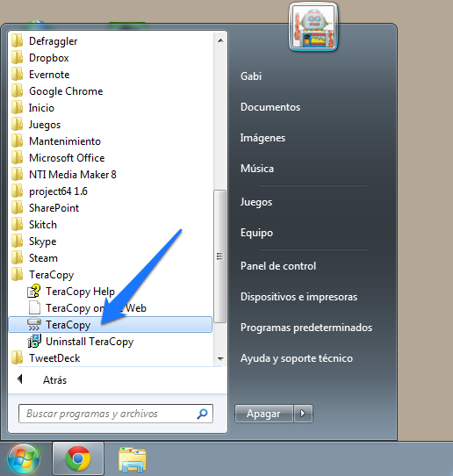Click the Evernote label
453x476 pixels.
point(49,74)
